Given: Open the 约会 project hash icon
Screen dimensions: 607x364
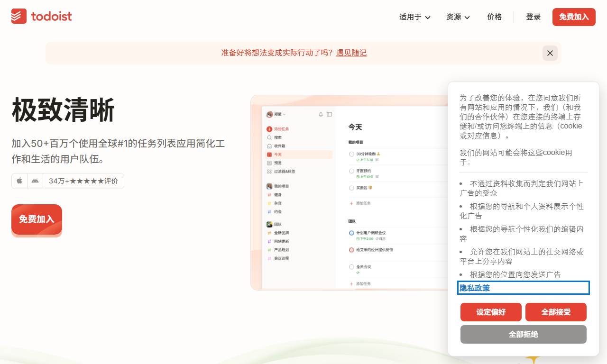Looking at the screenshot, I should (269, 212).
